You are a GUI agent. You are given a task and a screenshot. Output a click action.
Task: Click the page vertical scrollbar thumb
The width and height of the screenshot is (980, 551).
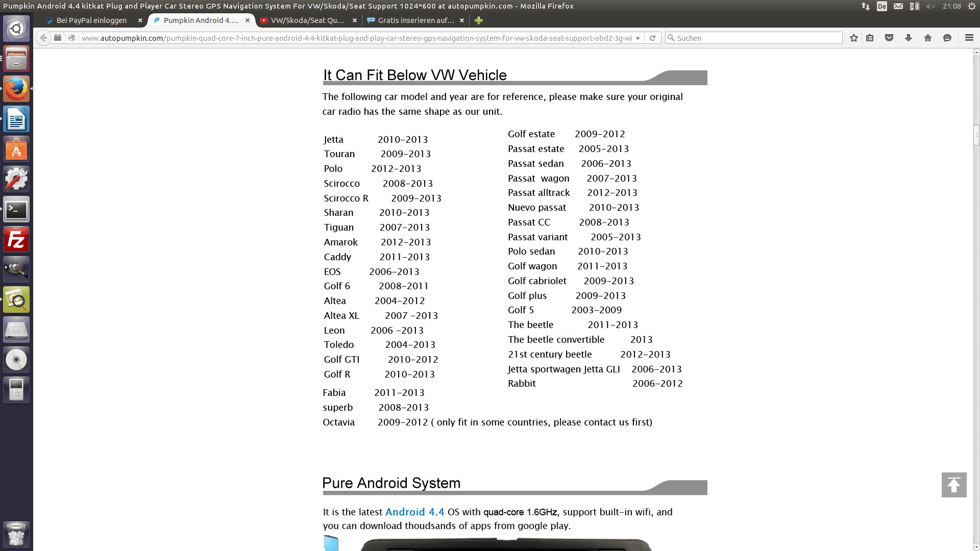point(976,135)
